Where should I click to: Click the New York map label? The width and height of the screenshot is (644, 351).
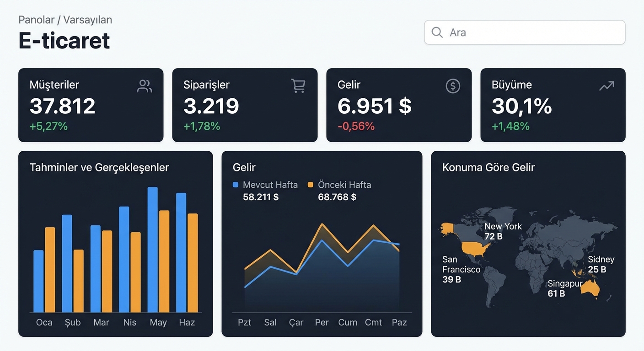coord(503,231)
